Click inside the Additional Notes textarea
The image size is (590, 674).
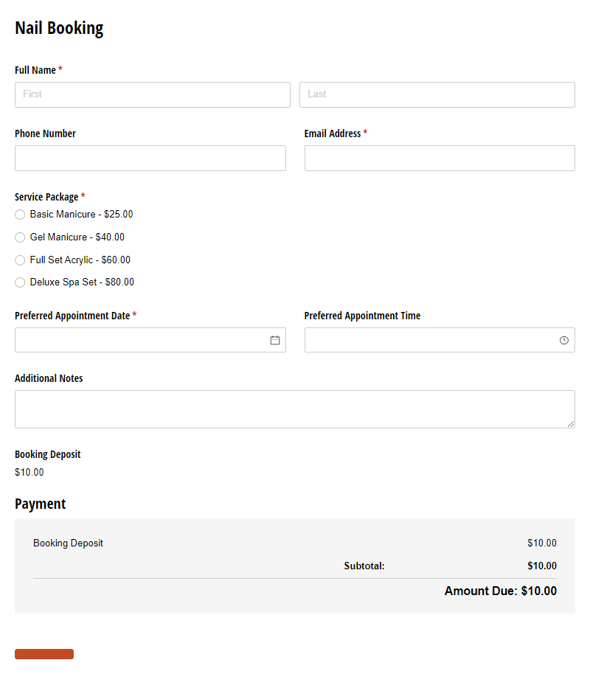tap(295, 409)
